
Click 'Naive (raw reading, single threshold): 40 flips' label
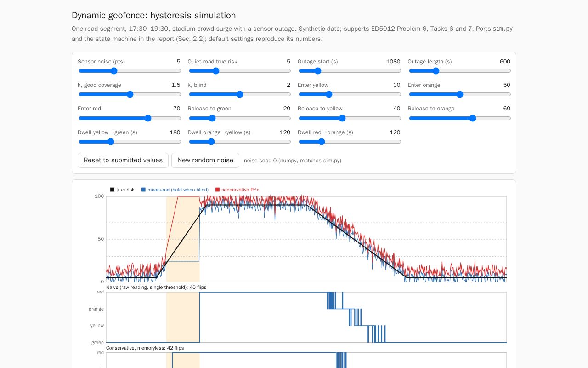coord(156,287)
